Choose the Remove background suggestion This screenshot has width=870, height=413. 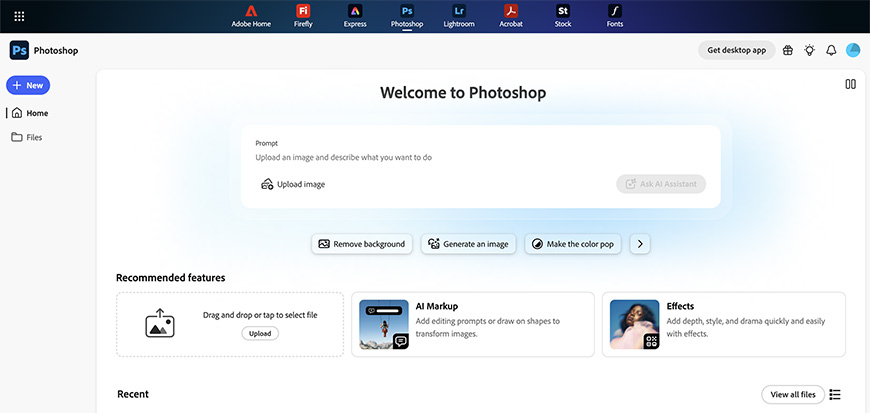(x=362, y=244)
